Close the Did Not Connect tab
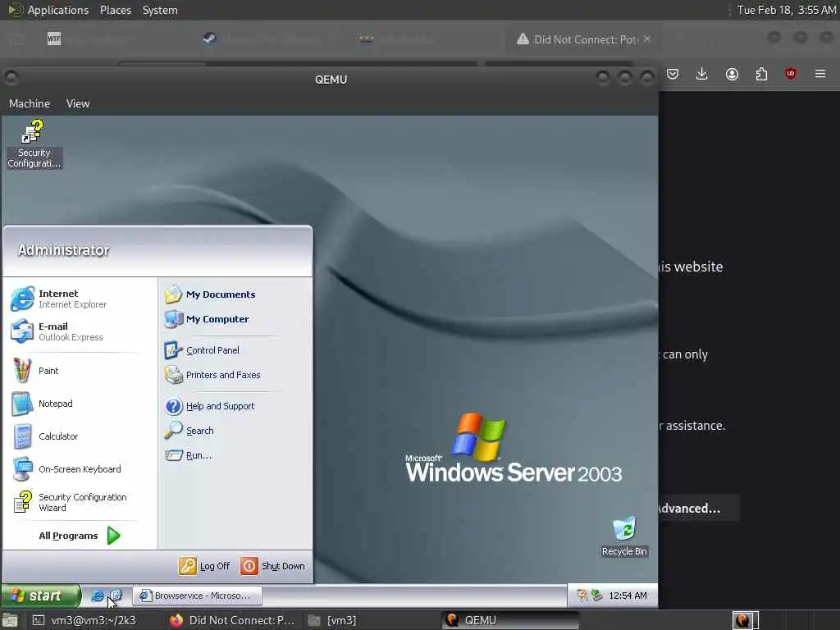The height and width of the screenshot is (630, 840). [647, 39]
